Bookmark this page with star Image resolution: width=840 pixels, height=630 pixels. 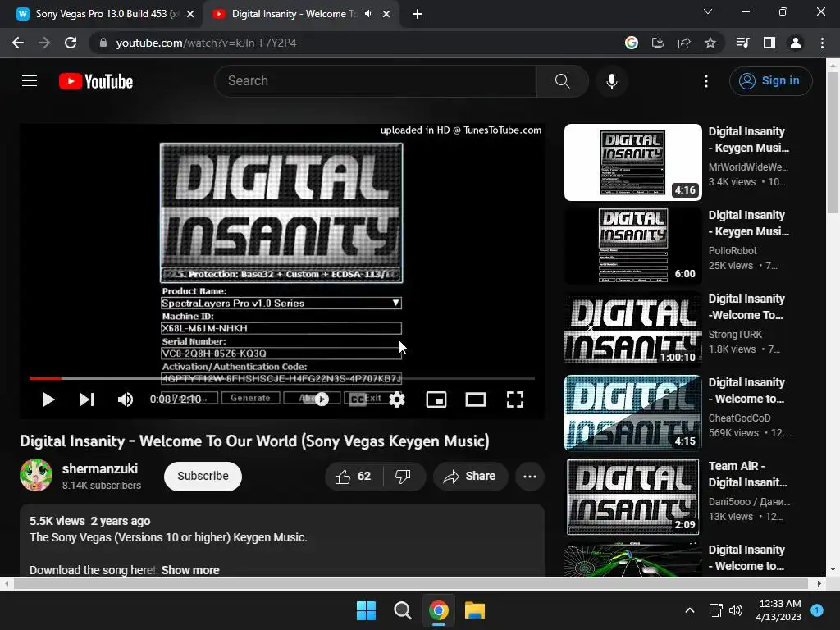point(710,43)
